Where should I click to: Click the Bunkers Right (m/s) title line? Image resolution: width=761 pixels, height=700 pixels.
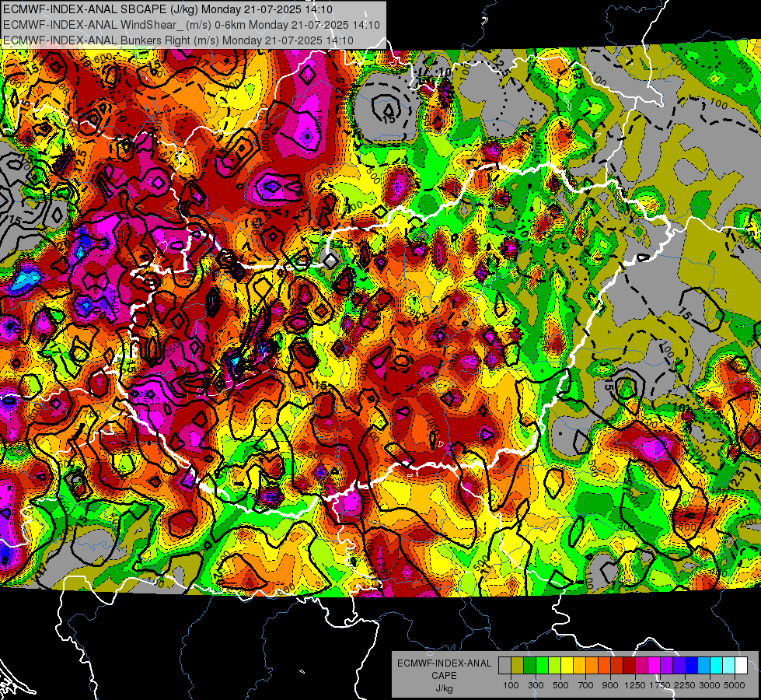[x=179, y=40]
